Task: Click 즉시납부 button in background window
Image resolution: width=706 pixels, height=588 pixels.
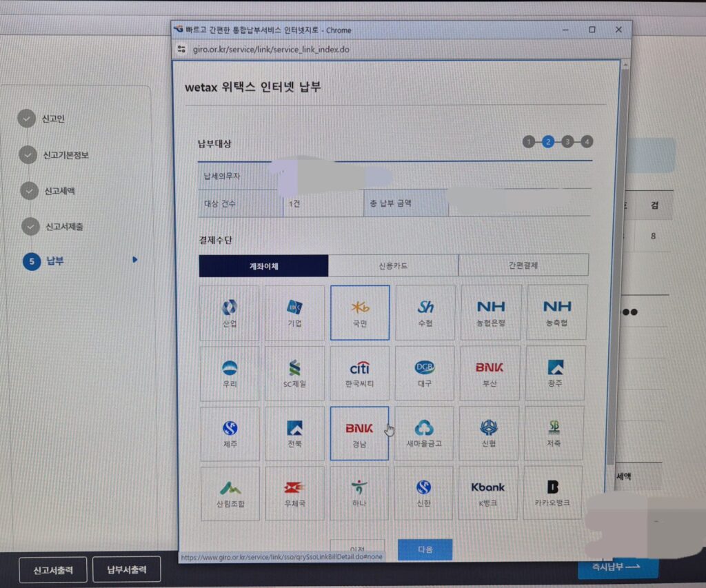Action: pyautogui.click(x=618, y=567)
